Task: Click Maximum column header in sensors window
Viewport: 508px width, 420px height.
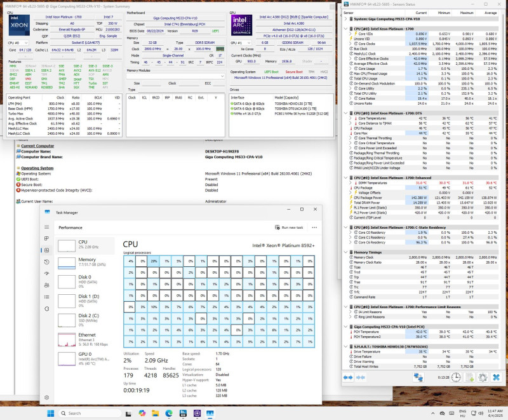Action: (467, 13)
